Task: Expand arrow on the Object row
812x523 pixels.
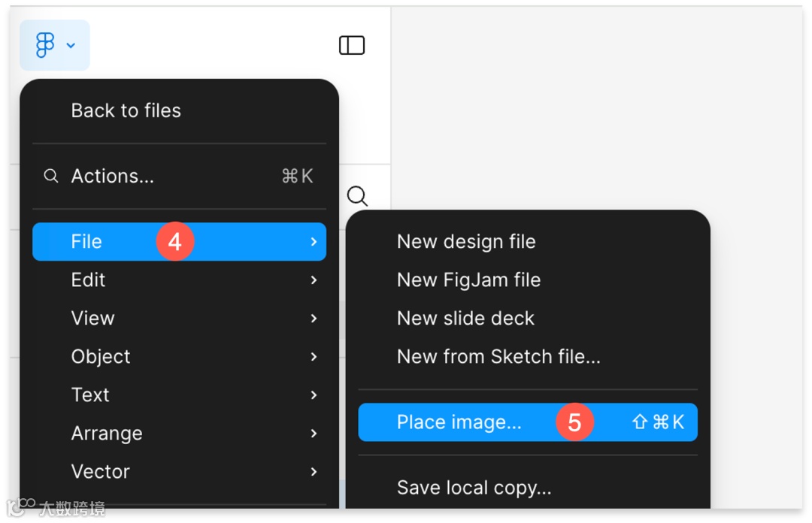Action: (x=314, y=357)
